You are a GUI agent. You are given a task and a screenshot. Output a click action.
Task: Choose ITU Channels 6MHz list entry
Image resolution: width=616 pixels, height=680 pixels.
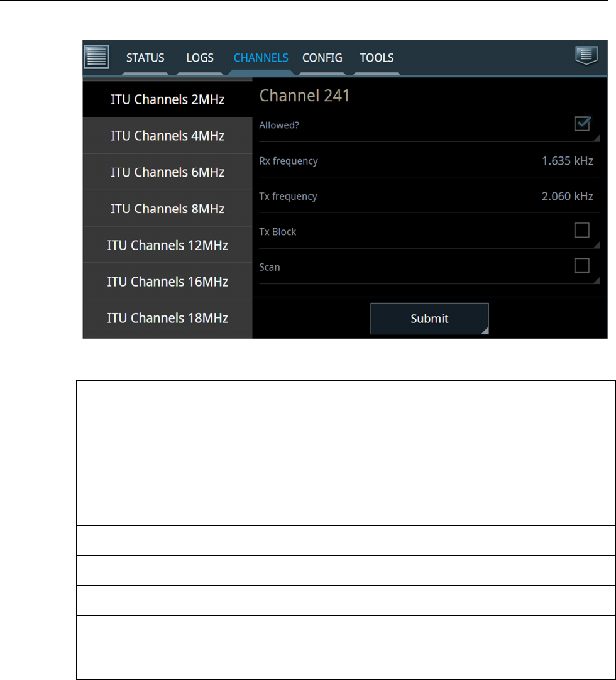point(167,172)
